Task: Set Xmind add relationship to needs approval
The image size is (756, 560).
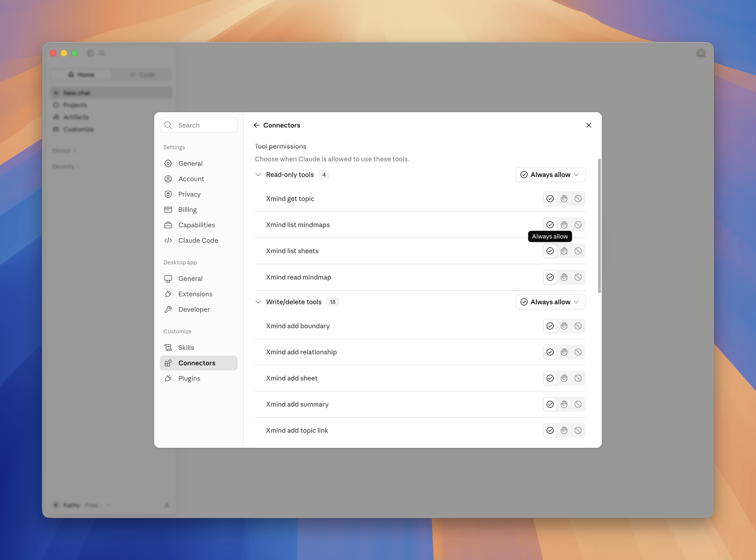Action: [x=564, y=352]
